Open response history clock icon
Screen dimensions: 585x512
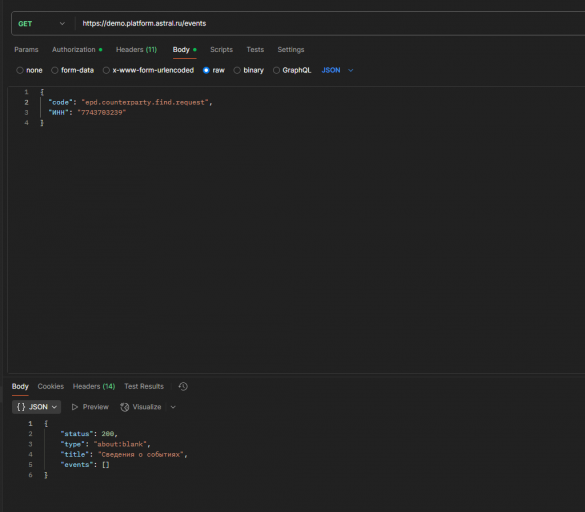(183, 386)
